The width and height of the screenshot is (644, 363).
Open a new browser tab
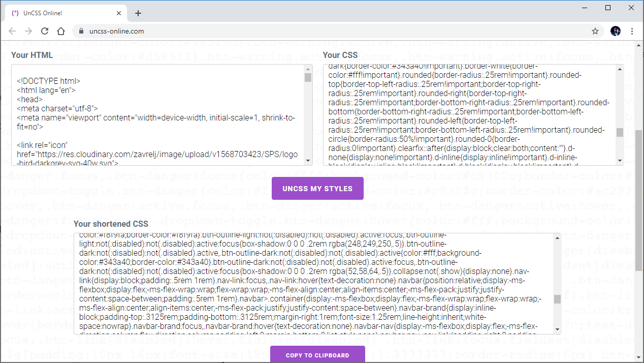pos(138,13)
